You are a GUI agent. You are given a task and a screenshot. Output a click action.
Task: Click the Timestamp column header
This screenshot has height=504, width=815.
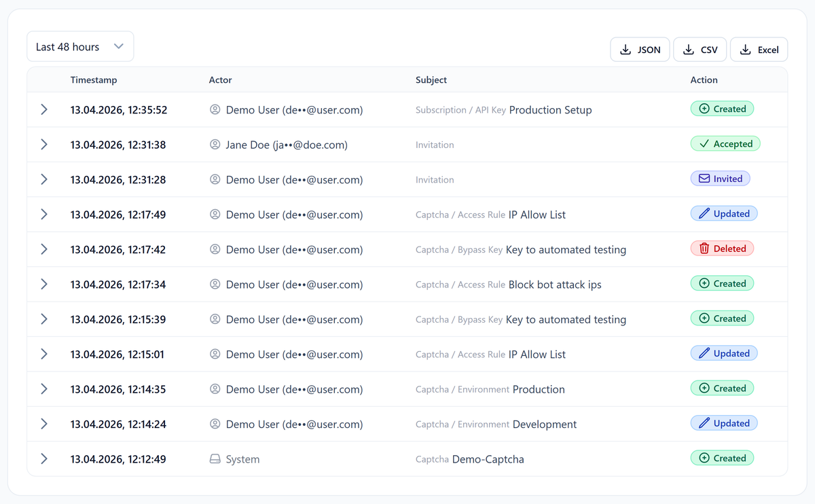pos(94,79)
